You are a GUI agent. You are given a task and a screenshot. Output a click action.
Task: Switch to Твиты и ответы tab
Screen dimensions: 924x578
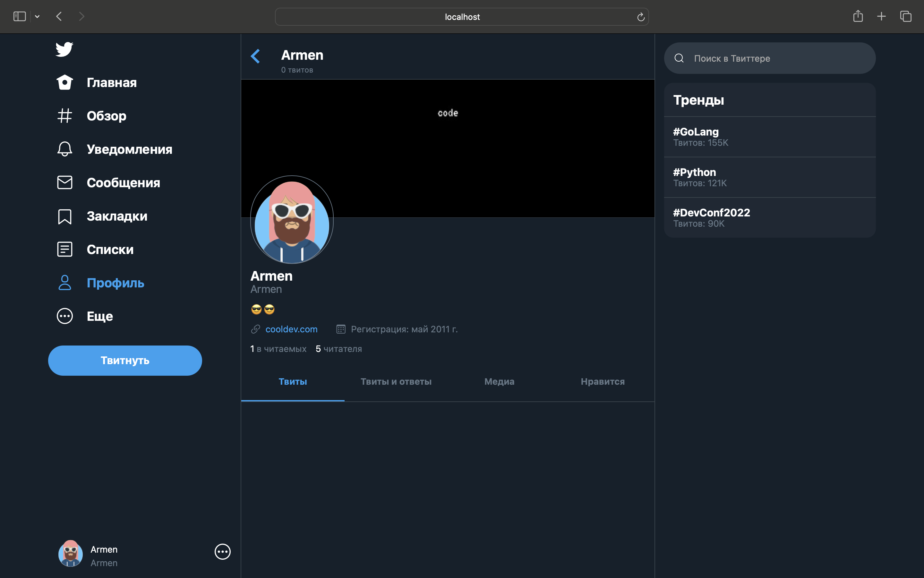396,381
